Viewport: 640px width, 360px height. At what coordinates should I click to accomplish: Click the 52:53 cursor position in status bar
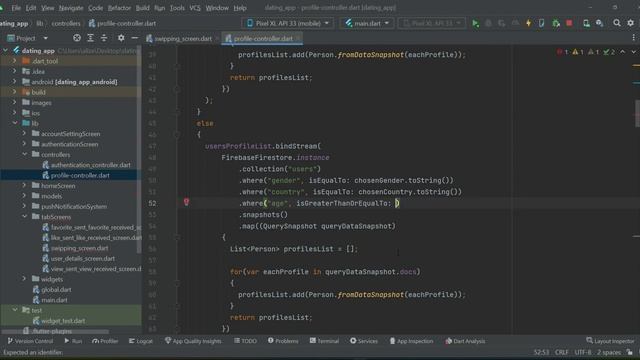[x=541, y=352]
